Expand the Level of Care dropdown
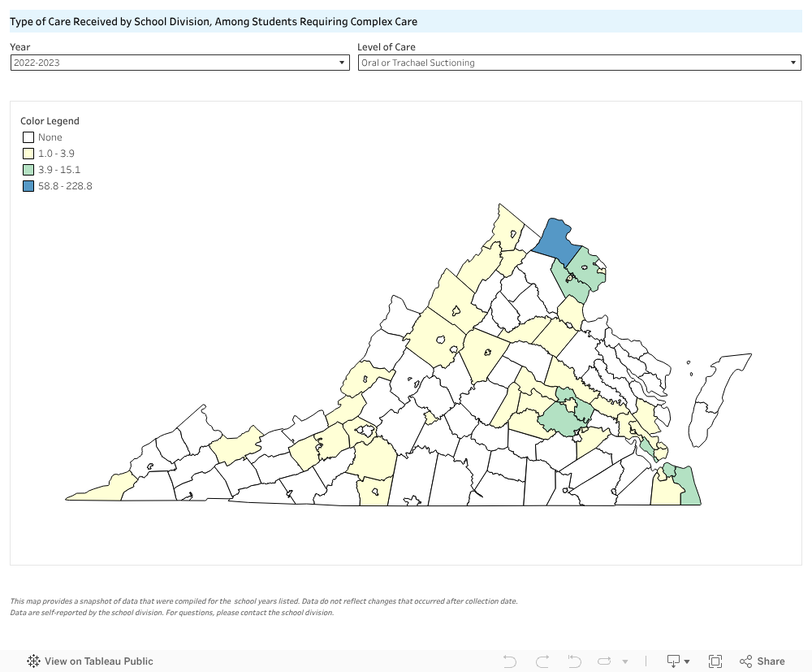This screenshot has width=812, height=672. tap(579, 63)
